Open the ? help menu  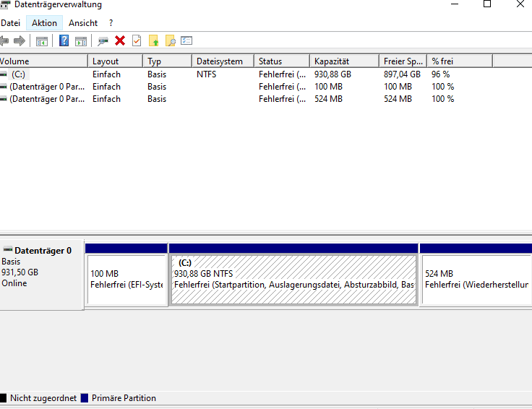[111, 23]
